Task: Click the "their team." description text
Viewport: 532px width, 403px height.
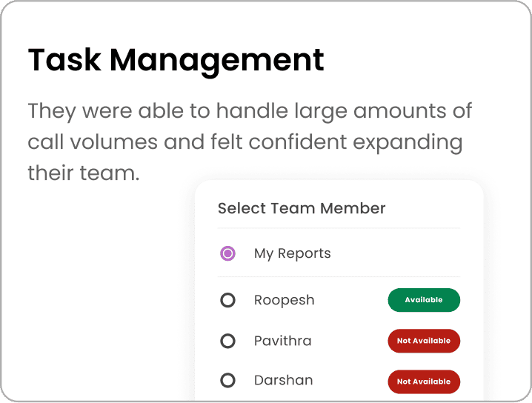Action: (x=83, y=174)
